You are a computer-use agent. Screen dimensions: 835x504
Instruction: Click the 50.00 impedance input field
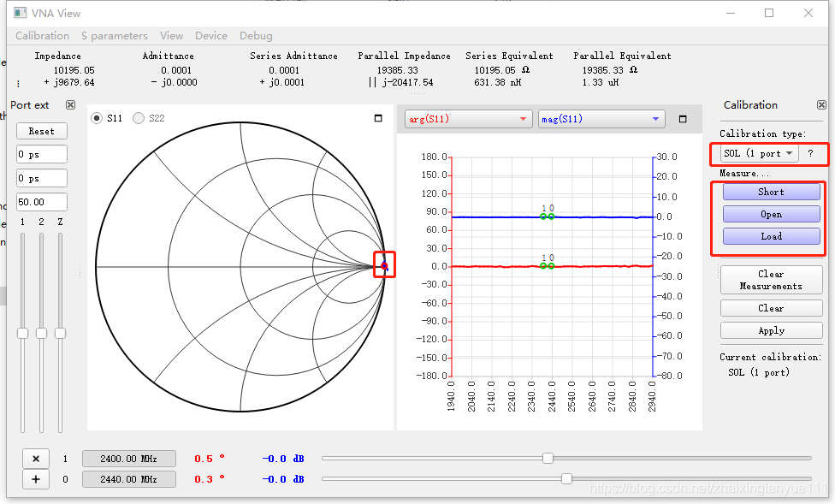pos(42,202)
